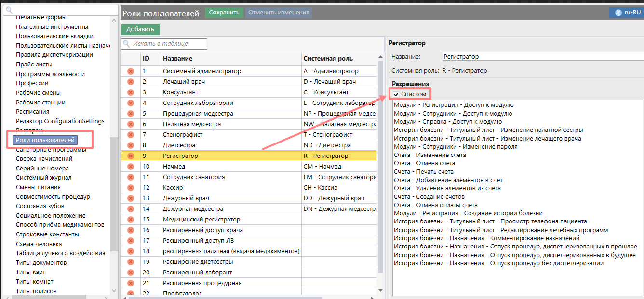Click the red icon for Расширение диетсестры
The width and height of the screenshot is (644, 299).
click(x=130, y=262)
